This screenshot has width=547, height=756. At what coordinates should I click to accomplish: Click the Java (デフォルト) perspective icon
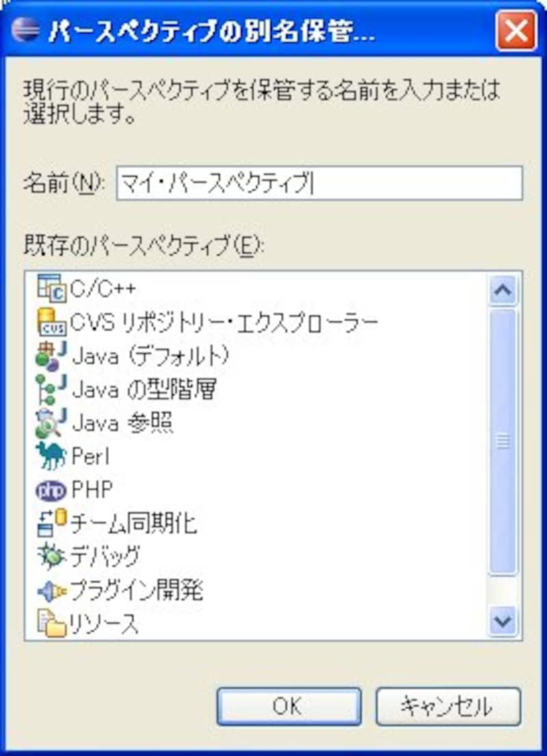[51, 356]
